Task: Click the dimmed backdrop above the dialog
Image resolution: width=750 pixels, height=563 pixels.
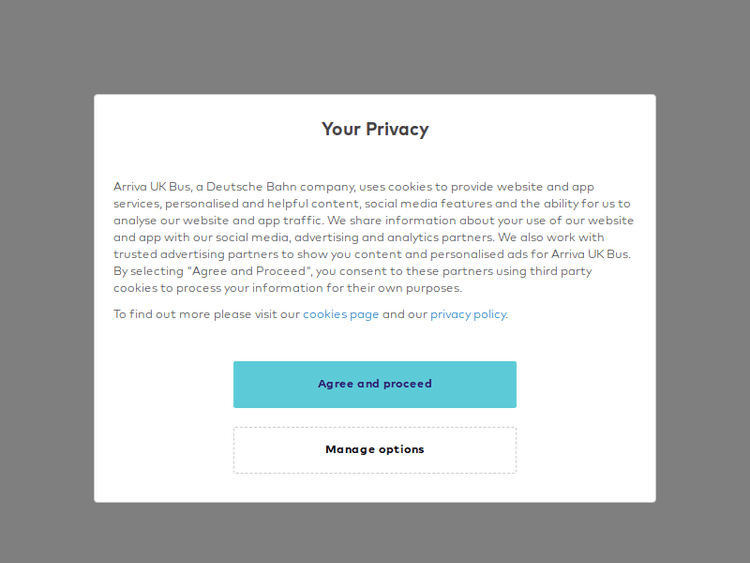Action: [x=375, y=45]
